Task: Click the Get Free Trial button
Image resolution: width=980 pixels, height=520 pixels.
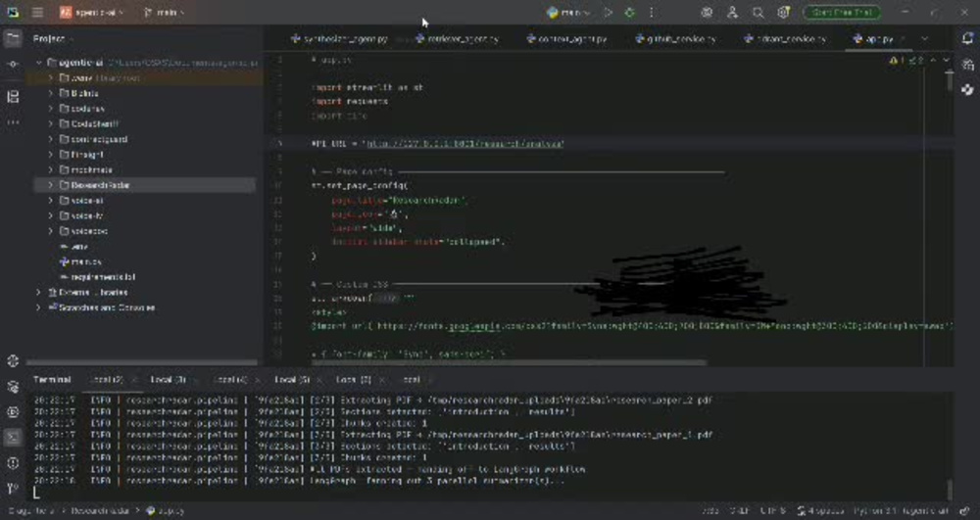Action: tap(841, 13)
